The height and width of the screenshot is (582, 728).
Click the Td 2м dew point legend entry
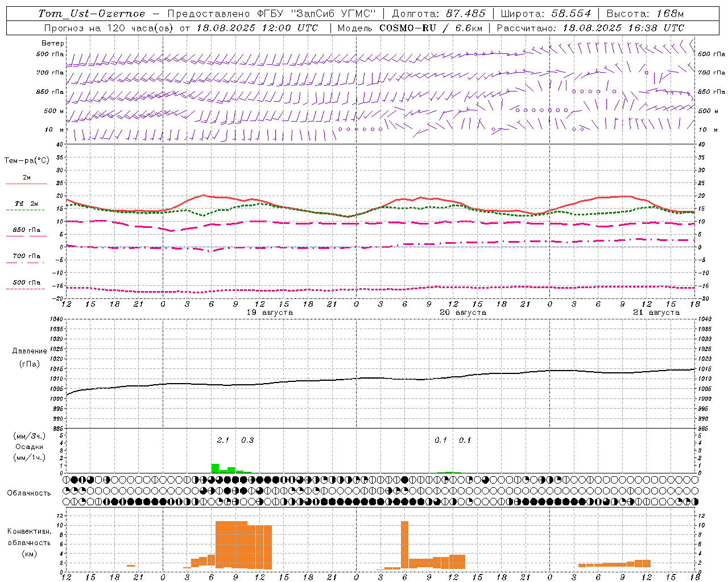point(27,203)
